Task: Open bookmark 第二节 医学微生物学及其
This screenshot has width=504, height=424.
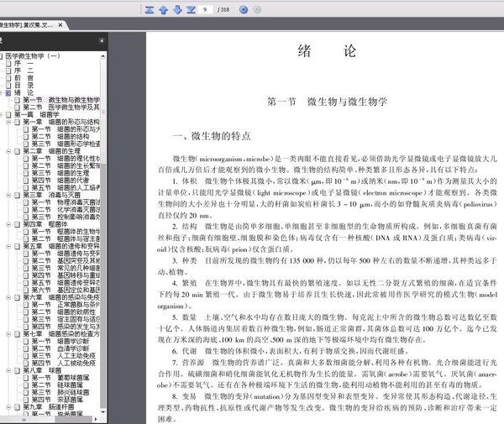Action: [61, 107]
